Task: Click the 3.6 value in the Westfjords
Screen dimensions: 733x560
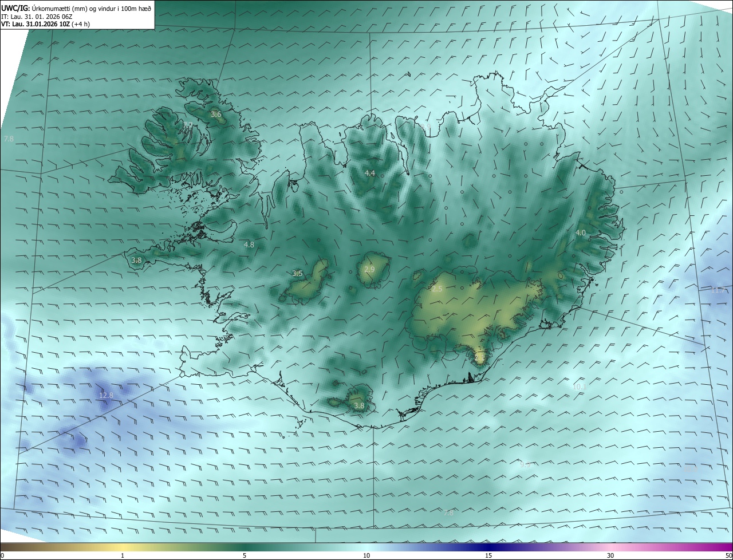Action: [216, 115]
